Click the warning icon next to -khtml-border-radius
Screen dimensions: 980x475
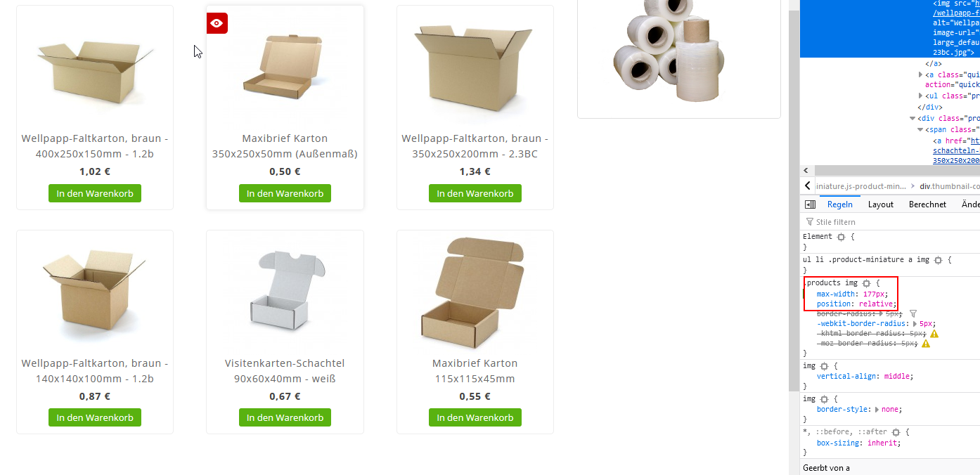934,334
